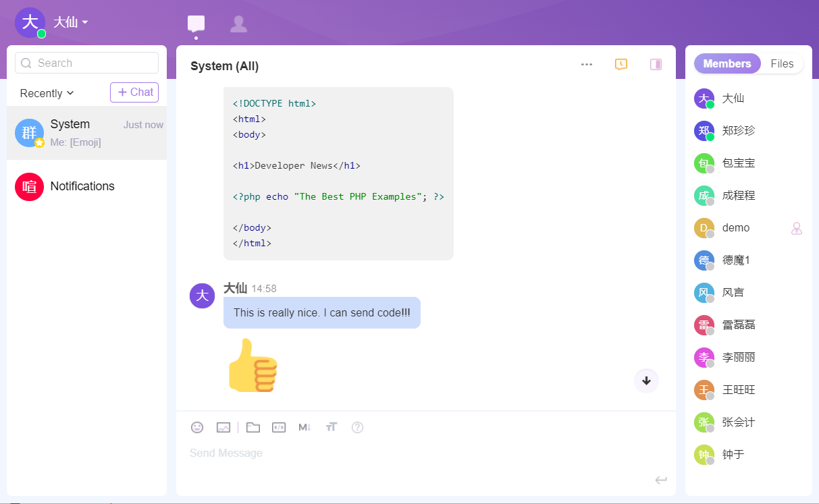Image resolution: width=819 pixels, height=504 pixels.
Task: Click the Send Message enter icon
Action: click(x=661, y=480)
